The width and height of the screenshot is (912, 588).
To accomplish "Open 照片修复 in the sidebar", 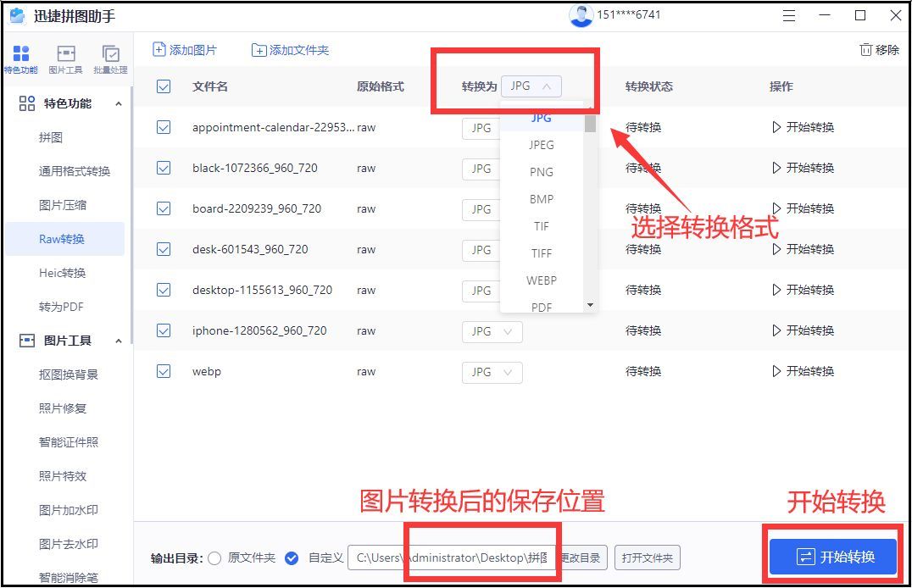I will click(62, 408).
